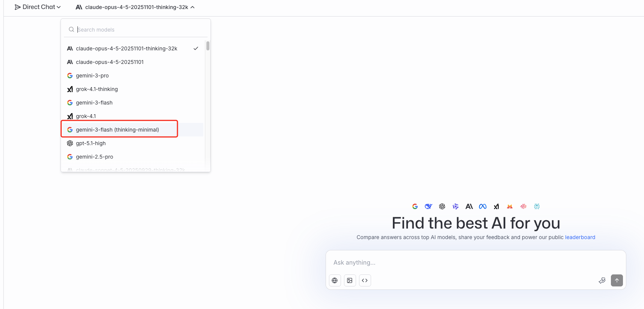
Task: Click the orange Mistral logo
Action: pos(510,206)
